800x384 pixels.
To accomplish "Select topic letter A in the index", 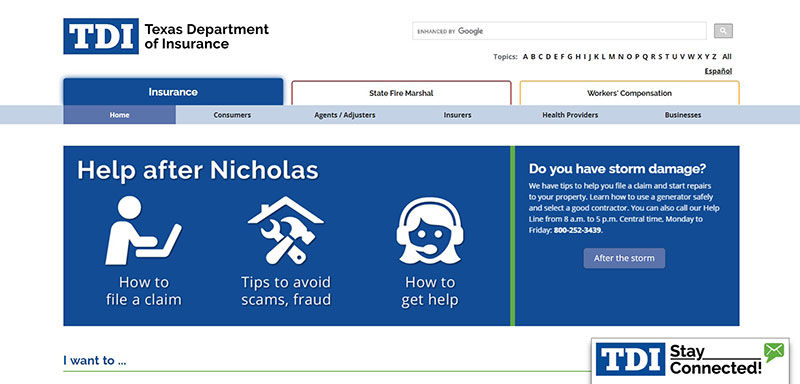I will click(525, 57).
